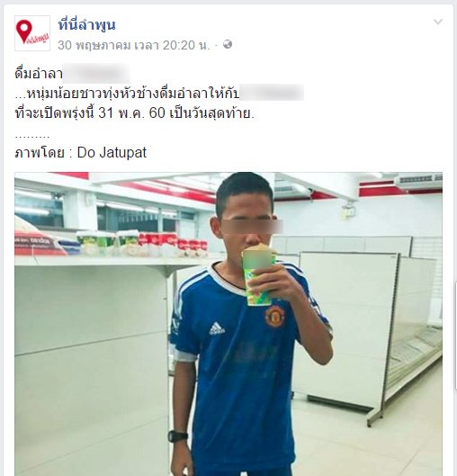Click the caption line starting with หนุ่มน้อยชาวทุ่งหัวช้าง
Image resolution: width=457 pixels, height=476 pixels.
(x=127, y=94)
